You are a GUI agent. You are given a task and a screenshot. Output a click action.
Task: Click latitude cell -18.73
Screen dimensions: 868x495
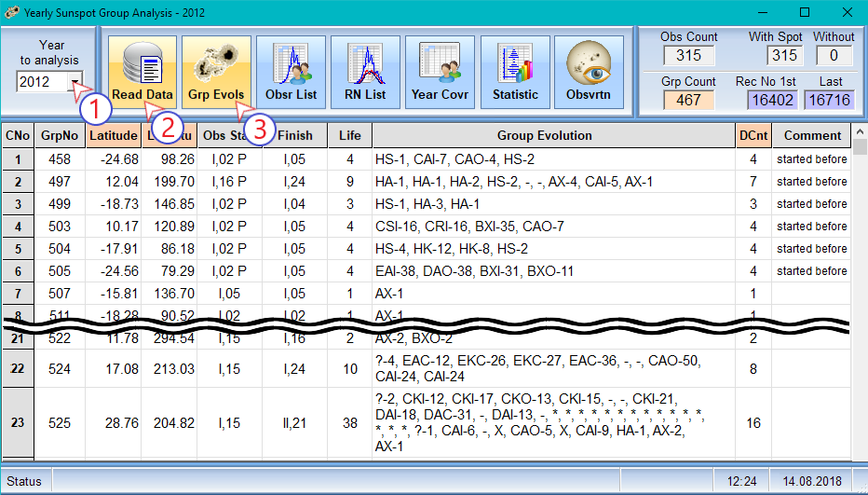click(x=114, y=204)
